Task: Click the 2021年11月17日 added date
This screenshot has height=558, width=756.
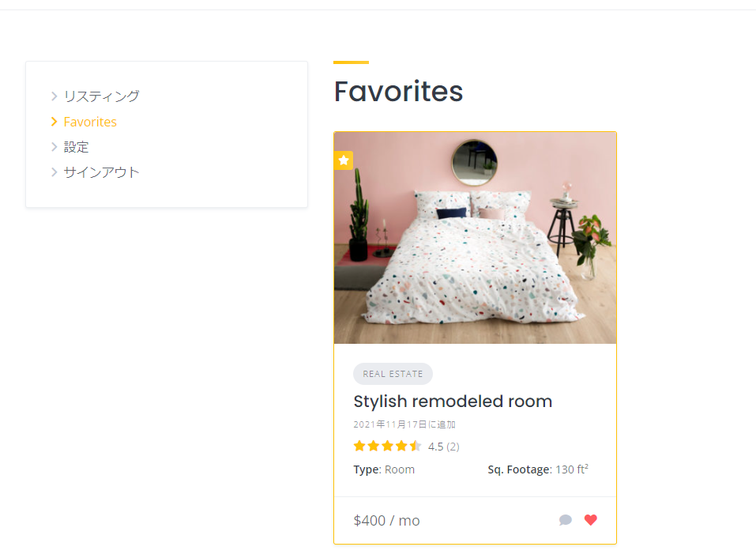Action: [x=404, y=424]
